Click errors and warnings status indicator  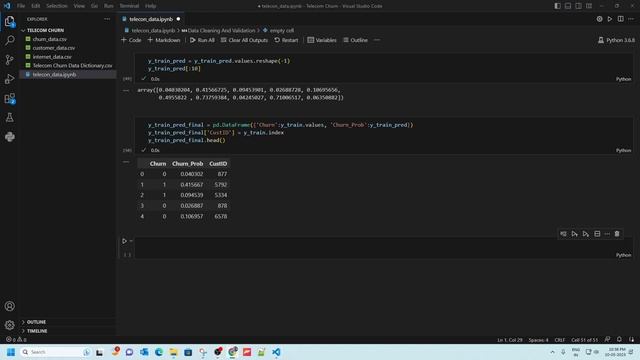(16, 340)
